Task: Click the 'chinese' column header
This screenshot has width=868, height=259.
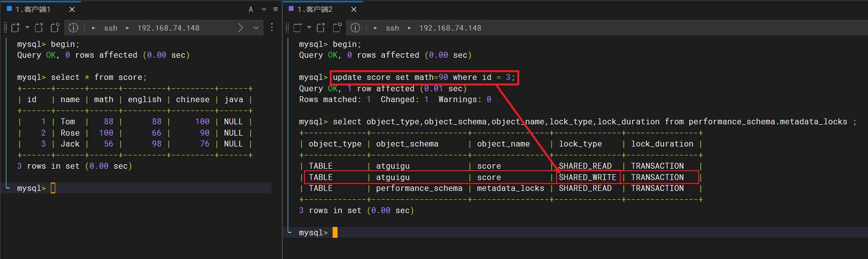Action: click(x=192, y=99)
